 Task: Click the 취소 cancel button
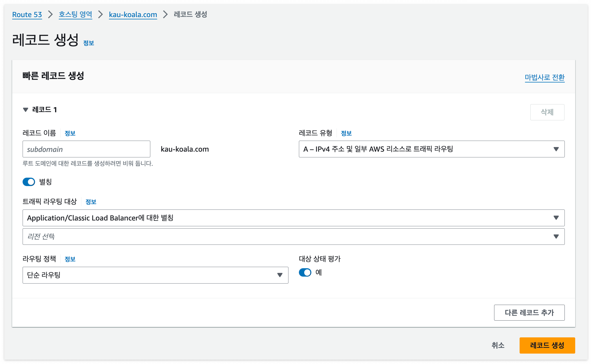click(498, 345)
